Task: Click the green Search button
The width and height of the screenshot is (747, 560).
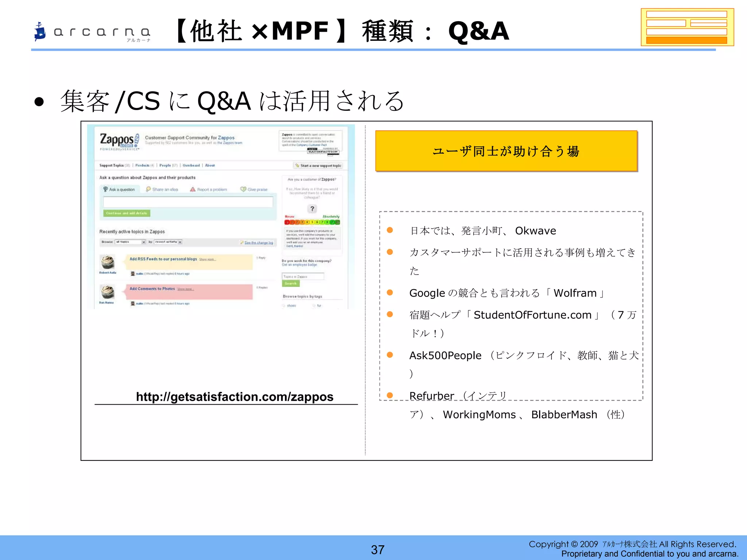Action: point(291,284)
